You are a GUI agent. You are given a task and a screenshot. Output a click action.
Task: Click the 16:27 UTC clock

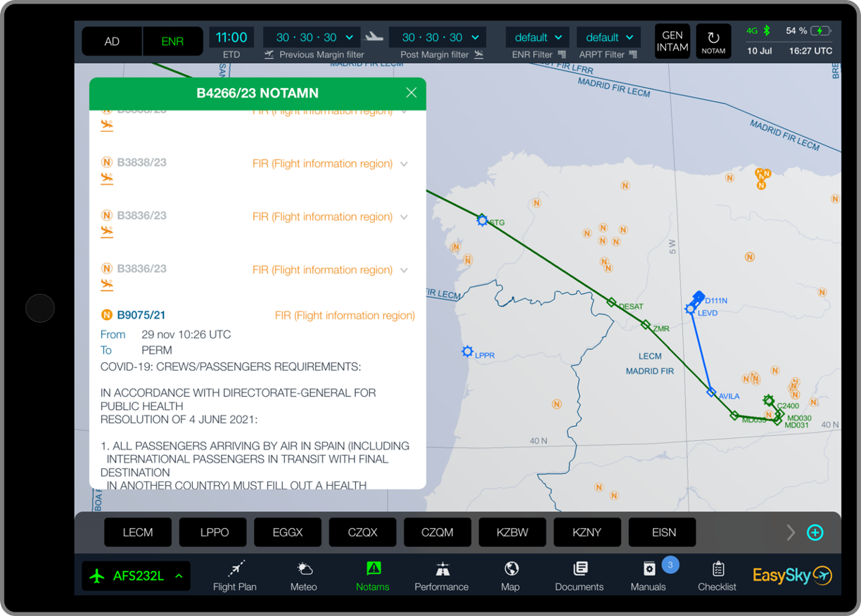(x=810, y=51)
